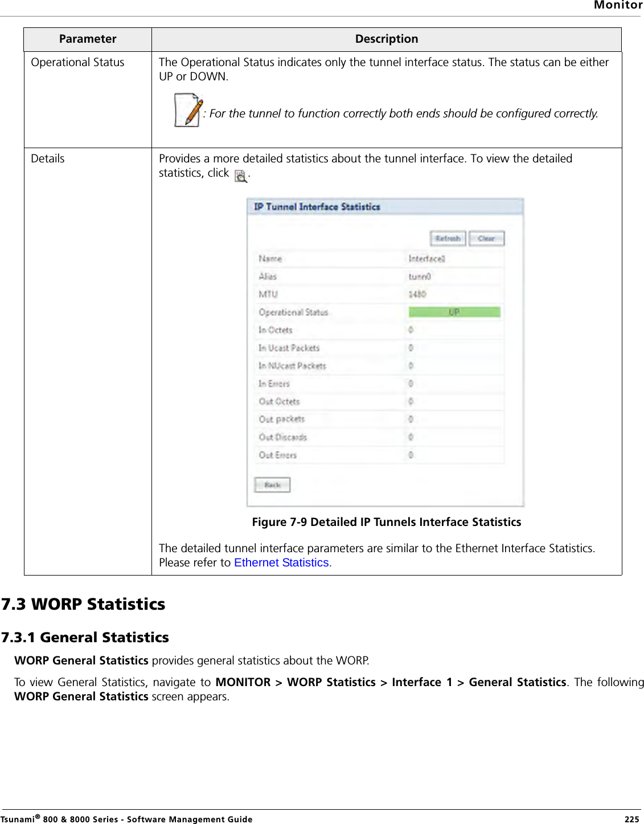
Task: Click the '7.3.1 General Statistics' heading
Action: 85,637
